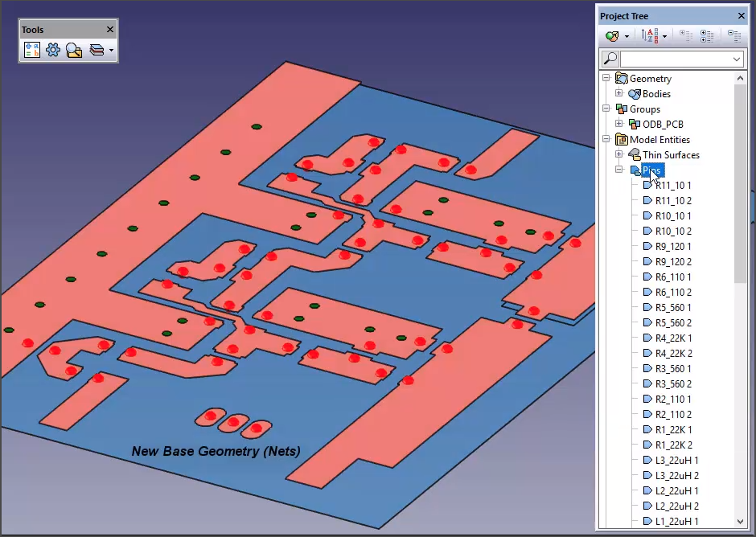Select the R11_10 1 pin
The height and width of the screenshot is (537, 756).
[x=673, y=186]
